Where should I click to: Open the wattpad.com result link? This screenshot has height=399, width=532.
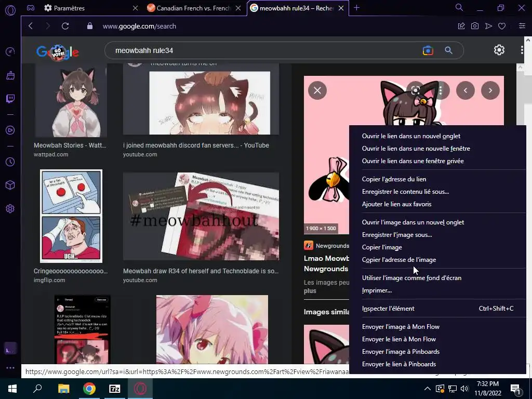coord(51,154)
